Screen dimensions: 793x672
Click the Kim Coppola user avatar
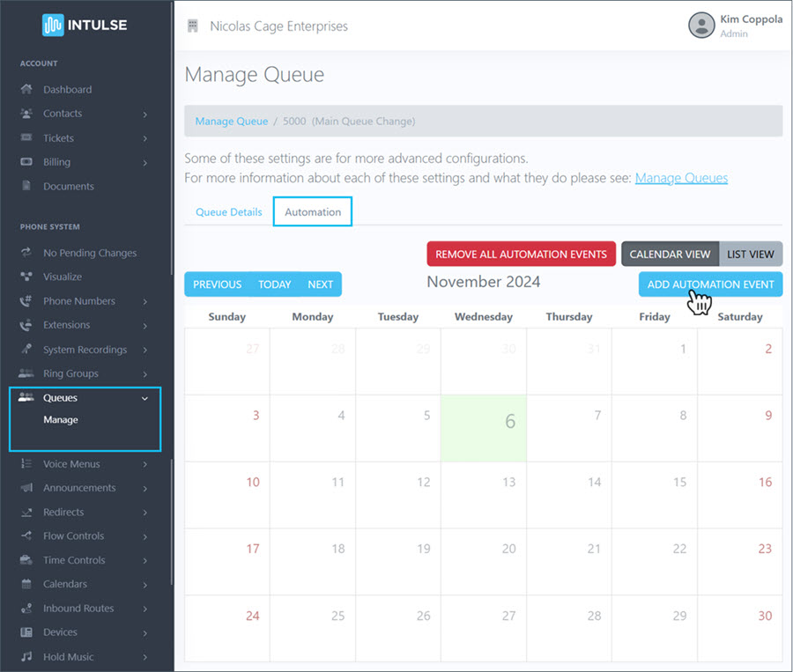[x=700, y=26]
